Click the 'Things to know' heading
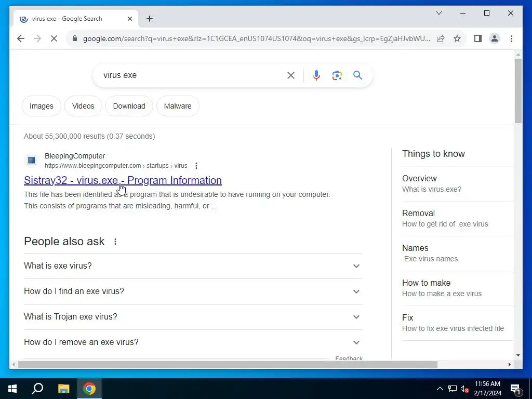532x399 pixels. coord(433,154)
